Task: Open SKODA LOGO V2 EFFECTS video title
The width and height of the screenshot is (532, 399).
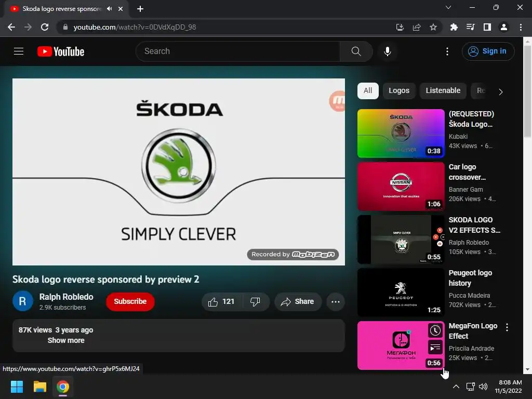Action: point(474,225)
